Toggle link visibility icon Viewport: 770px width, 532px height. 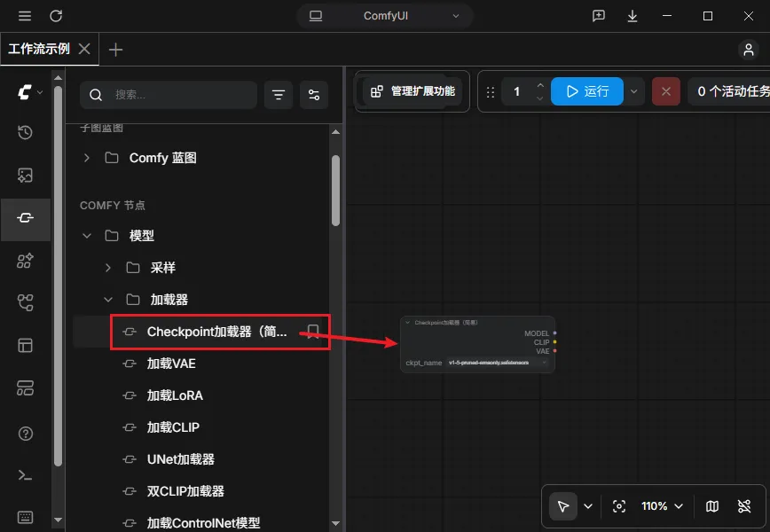coord(744,506)
